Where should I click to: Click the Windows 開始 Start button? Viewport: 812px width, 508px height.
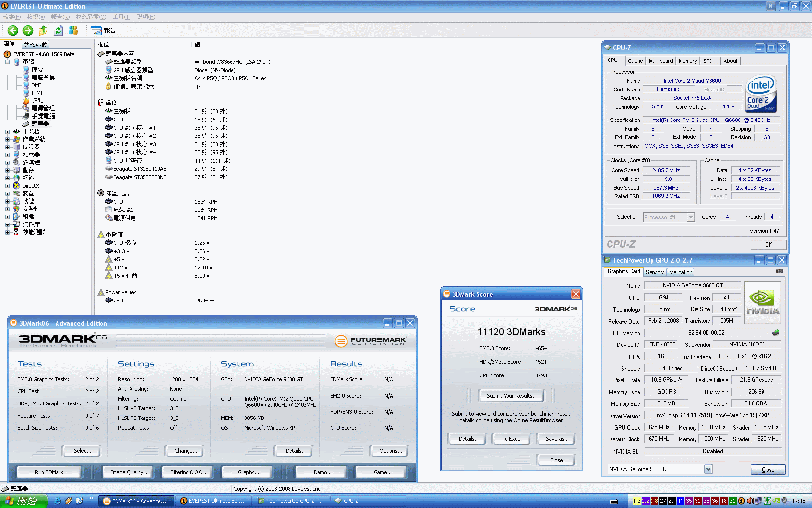24,501
